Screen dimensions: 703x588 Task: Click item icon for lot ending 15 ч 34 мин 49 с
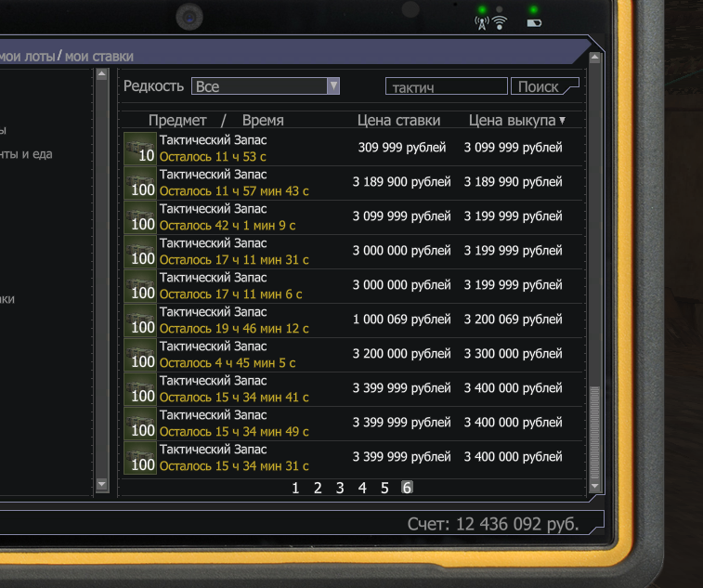pos(140,424)
